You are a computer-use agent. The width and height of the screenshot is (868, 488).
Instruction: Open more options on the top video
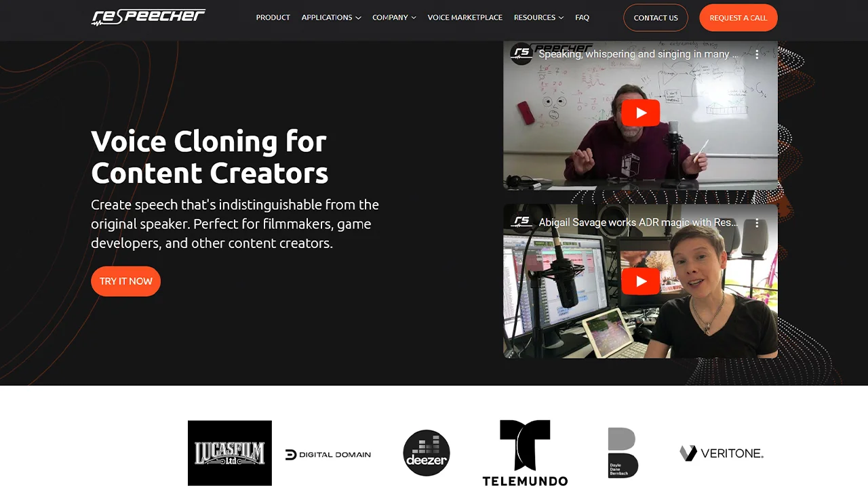pos(757,54)
